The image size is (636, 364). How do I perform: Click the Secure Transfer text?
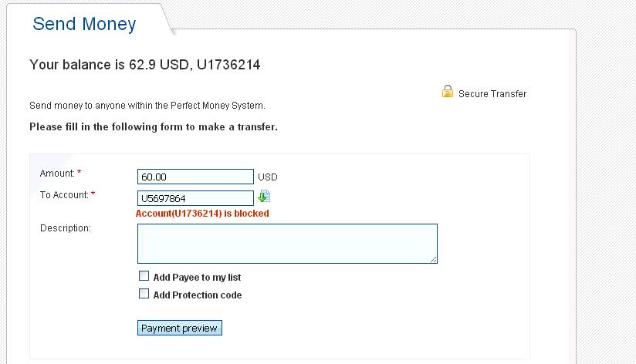coord(492,94)
